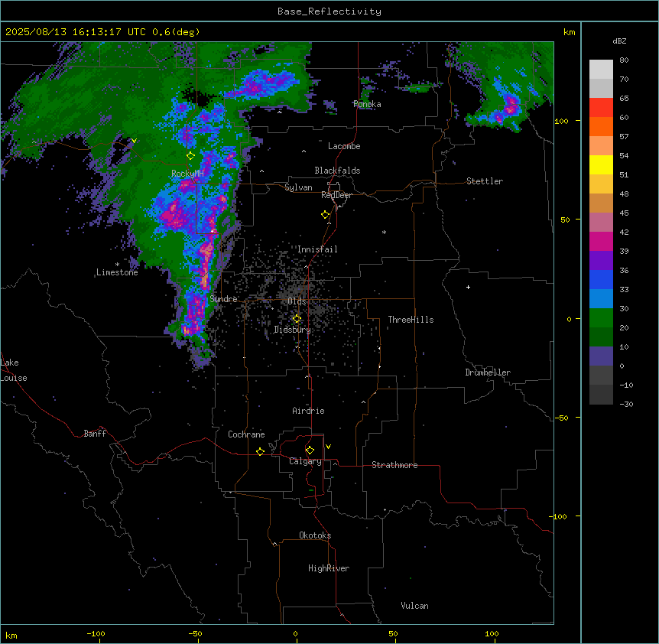The image size is (659, 644).
Task: Click the Drumheller label
Action: point(488,372)
